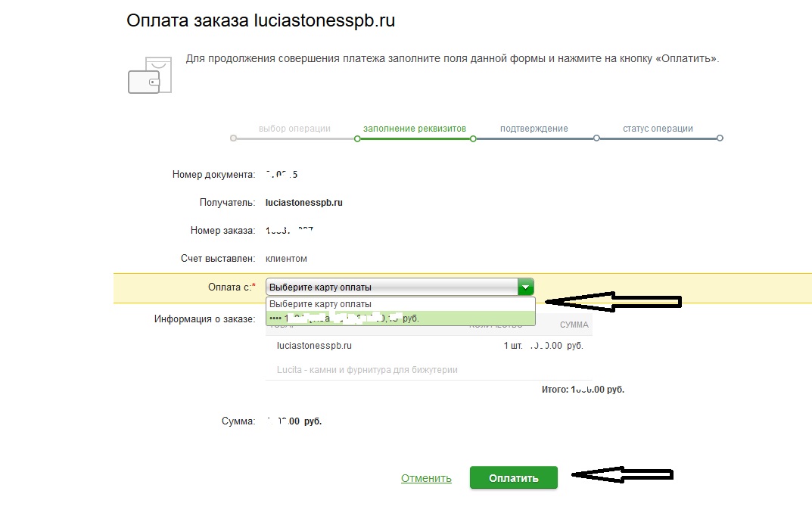The height and width of the screenshot is (519, 812).
Task: Click 'Lucita - камни и фурнитура для бижутерии' description
Action: [x=367, y=370]
